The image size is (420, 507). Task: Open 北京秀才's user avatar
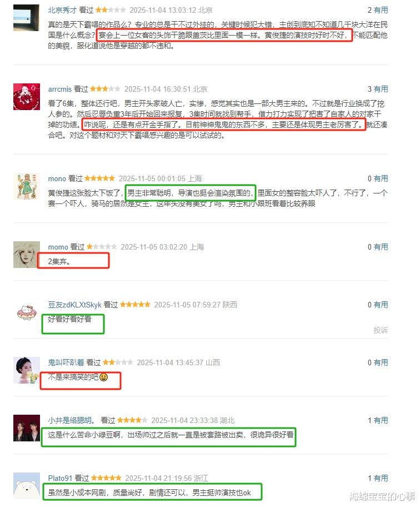(x=26, y=18)
